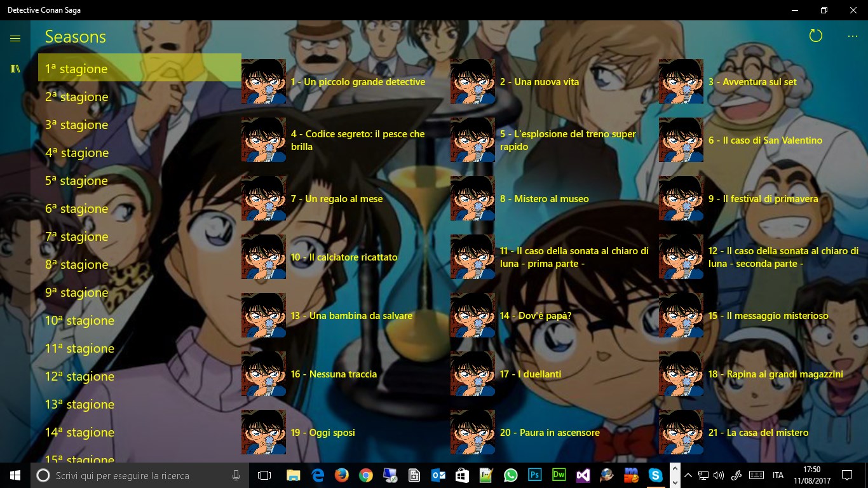Open episode '19 - Oggi sposi'
The image size is (868, 488).
343,432
